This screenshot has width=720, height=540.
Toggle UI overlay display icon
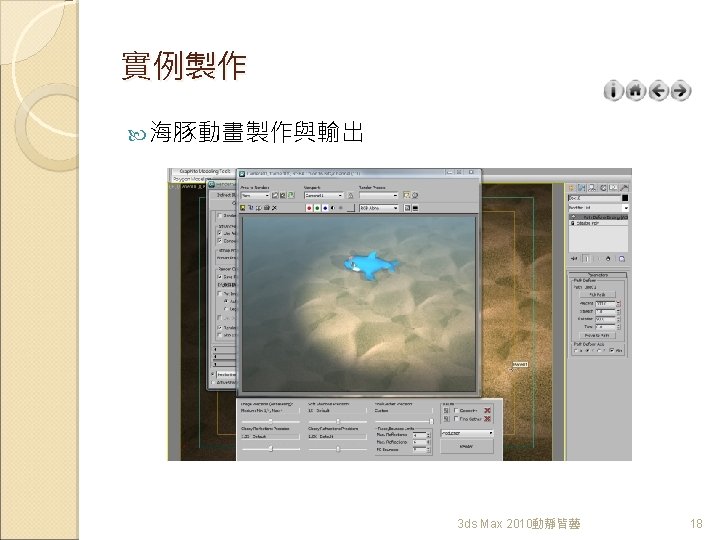[x=407, y=208]
